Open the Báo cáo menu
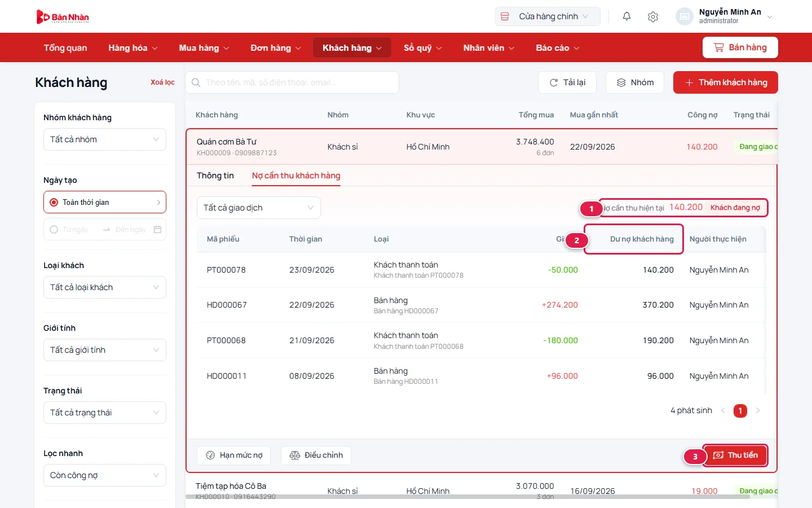Viewport: 812px width, 508px height. pos(558,48)
